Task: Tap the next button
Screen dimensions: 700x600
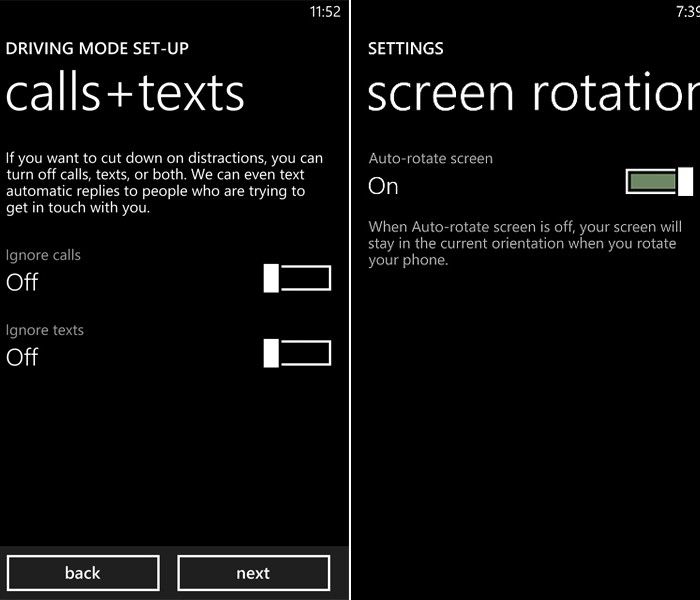Action: tap(253, 573)
